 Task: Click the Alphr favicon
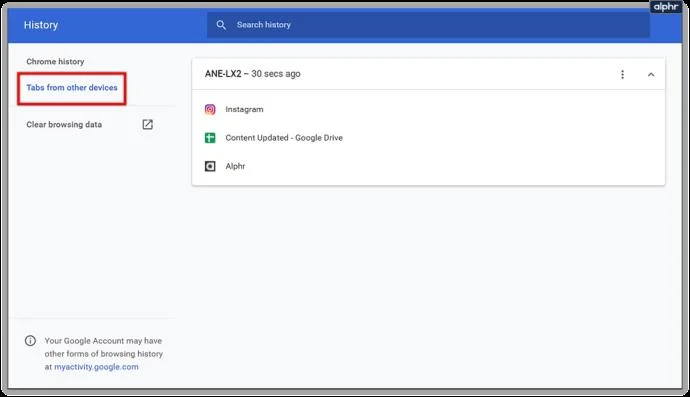(x=210, y=166)
